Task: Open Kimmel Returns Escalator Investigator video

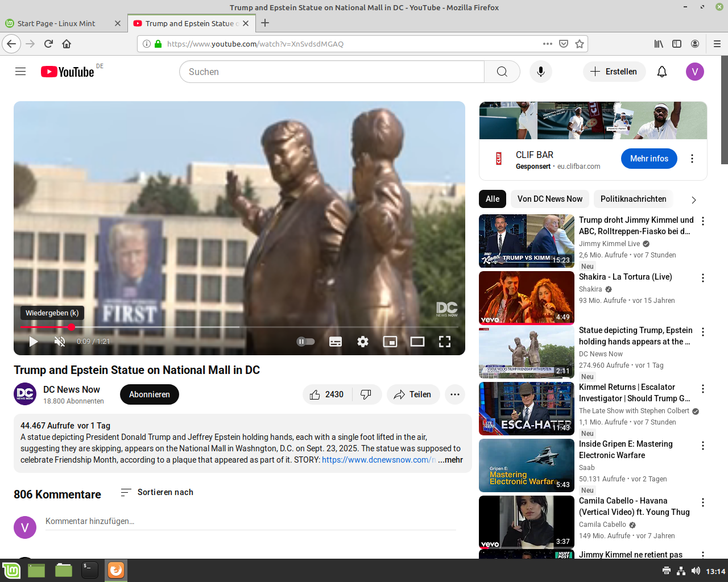Action: click(635, 393)
